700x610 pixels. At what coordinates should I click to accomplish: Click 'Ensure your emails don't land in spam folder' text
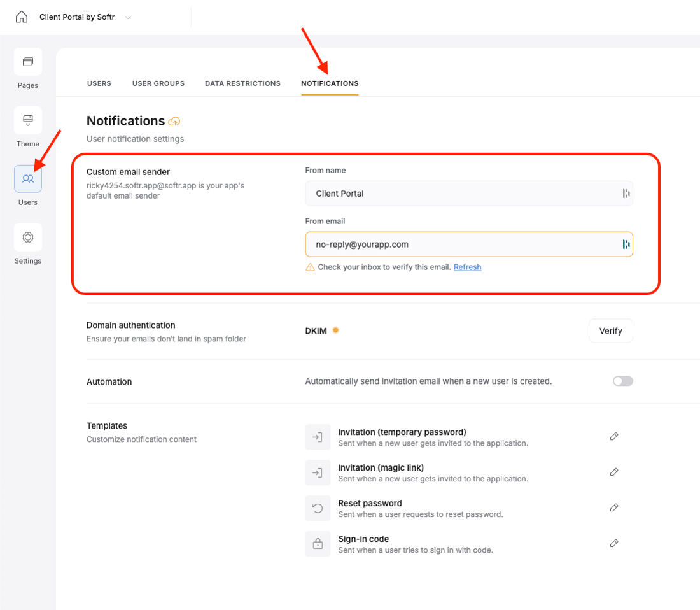click(166, 339)
